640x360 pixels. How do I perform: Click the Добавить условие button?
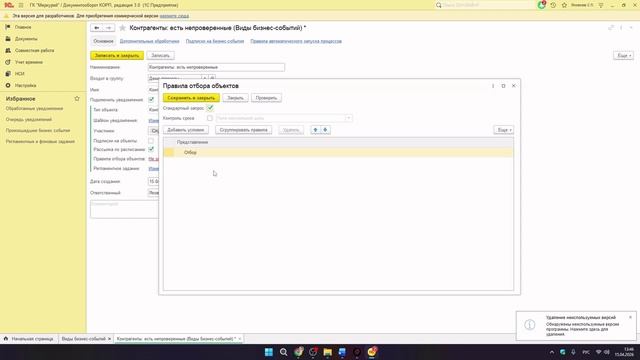pyautogui.click(x=186, y=130)
